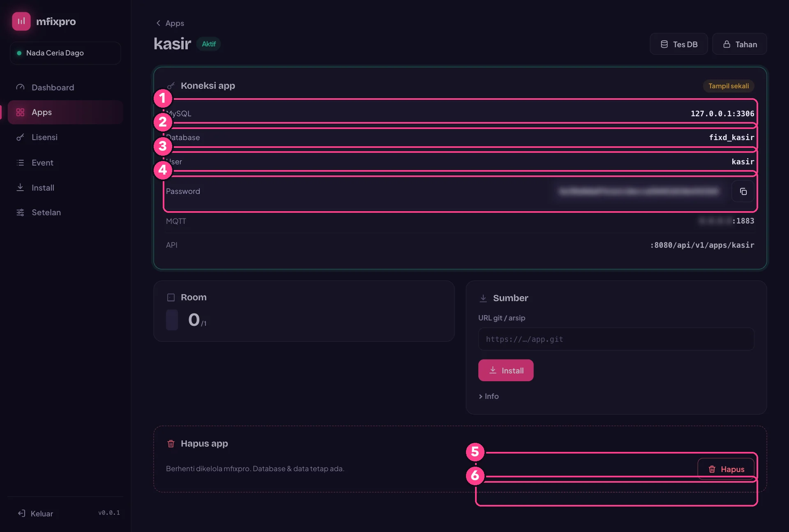
Task: Click the version label v0.0.1
Action: 109,513
